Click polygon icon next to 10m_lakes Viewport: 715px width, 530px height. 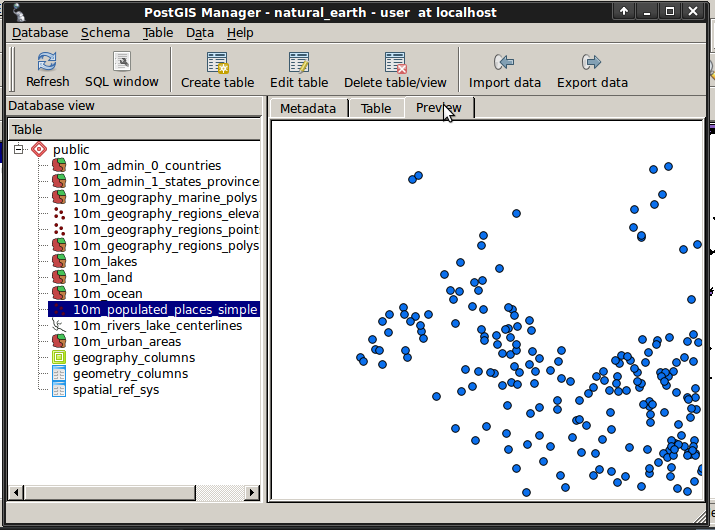(59, 261)
